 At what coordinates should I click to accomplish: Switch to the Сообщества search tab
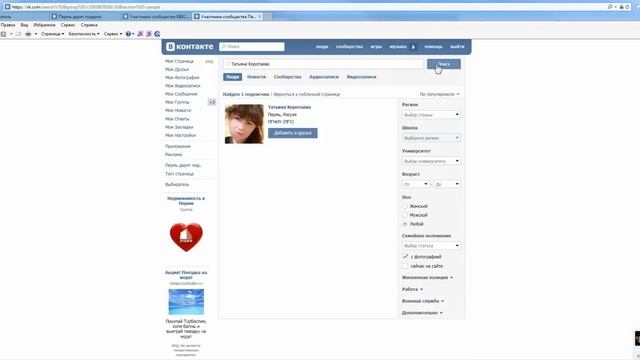click(288, 77)
